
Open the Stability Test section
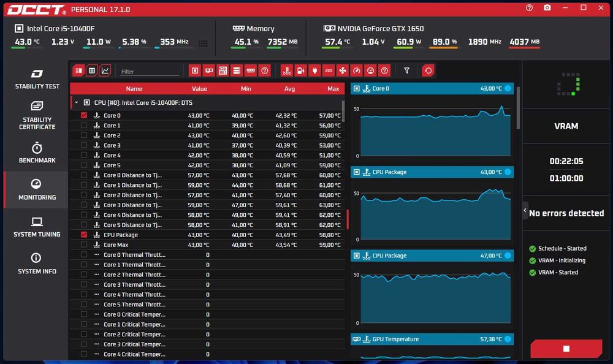pos(37,80)
